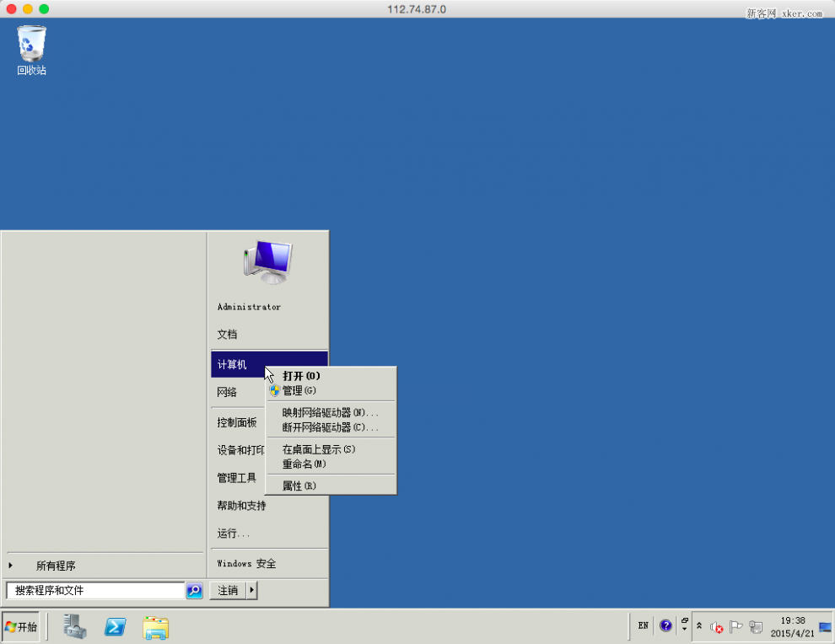Select 映射网络驱动器(N)... menu entry

[331, 412]
